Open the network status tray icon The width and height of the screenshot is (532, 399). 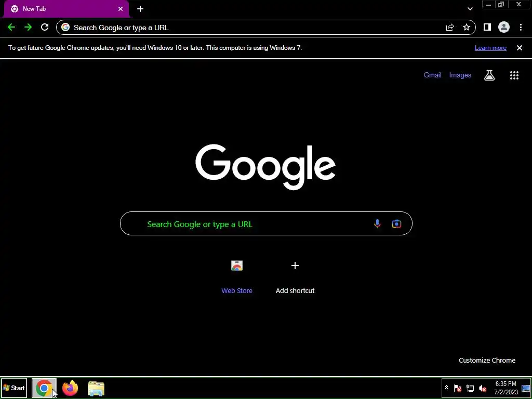coord(470,388)
